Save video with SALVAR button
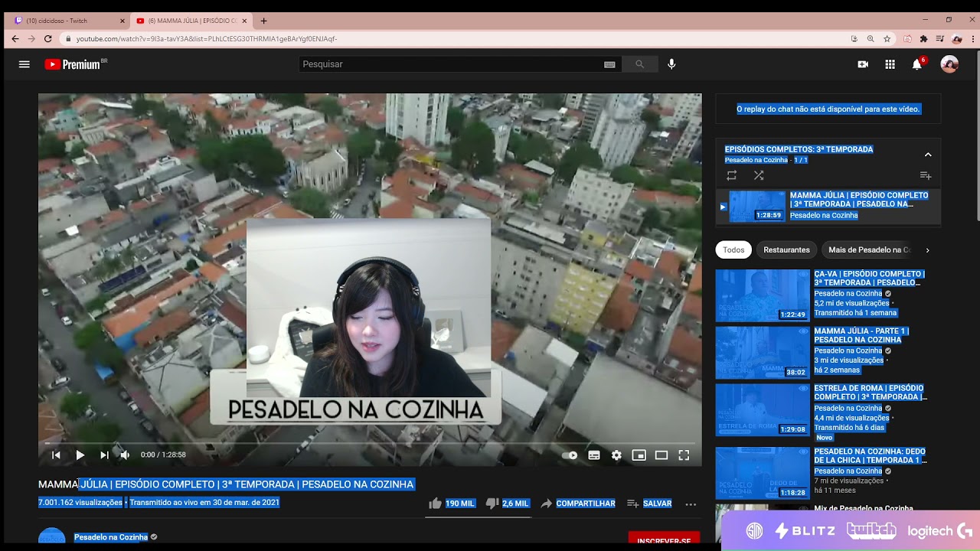The width and height of the screenshot is (980, 551). click(649, 504)
